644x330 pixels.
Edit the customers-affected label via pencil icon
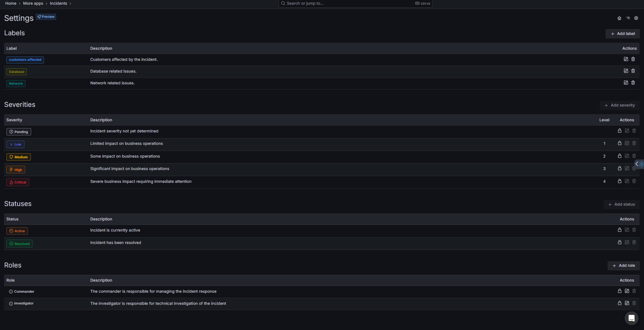tap(626, 59)
